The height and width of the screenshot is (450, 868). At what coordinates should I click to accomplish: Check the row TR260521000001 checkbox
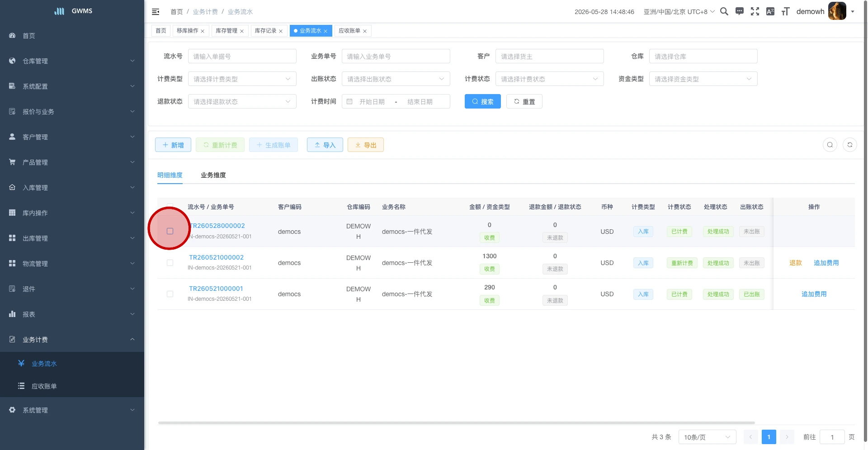point(170,294)
